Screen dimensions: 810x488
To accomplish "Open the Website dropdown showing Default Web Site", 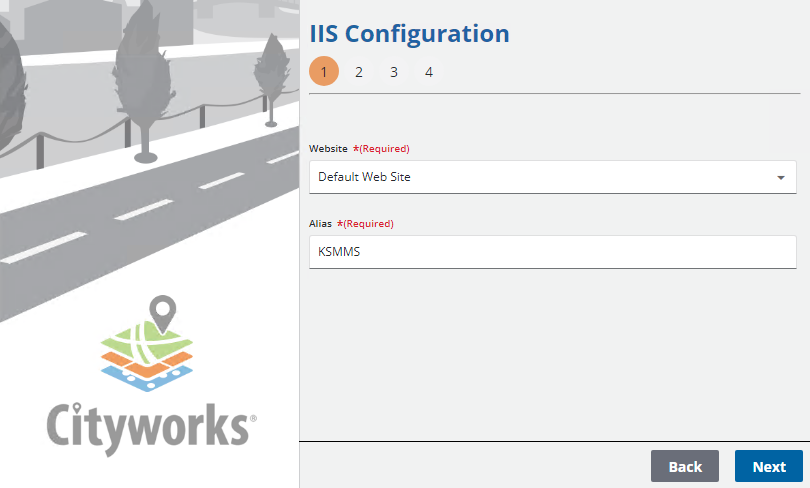I will point(540,177).
